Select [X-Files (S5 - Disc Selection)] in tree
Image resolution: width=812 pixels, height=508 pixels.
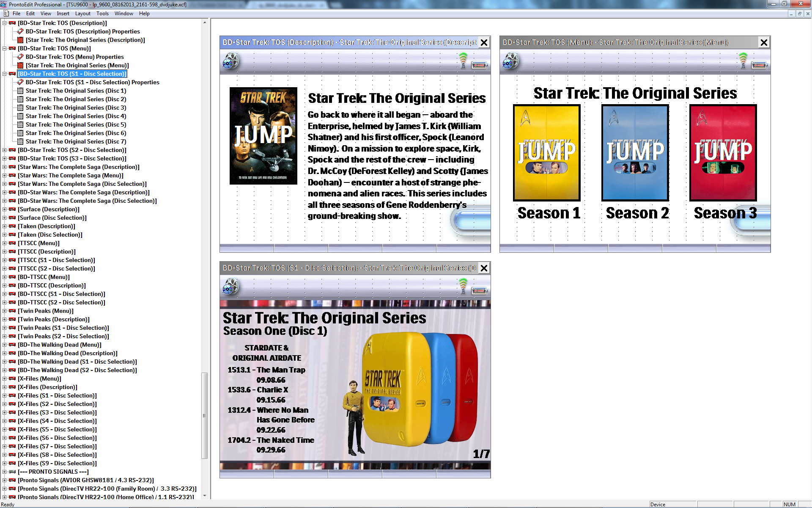(x=57, y=429)
